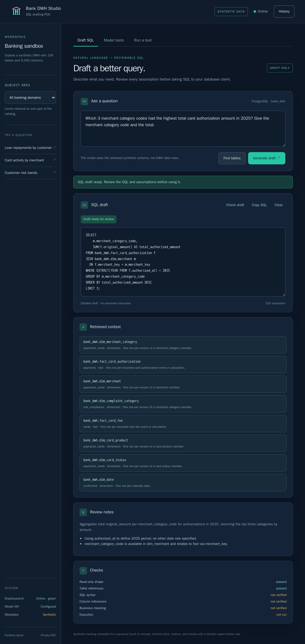Click the Execution not run status

[281, 614]
